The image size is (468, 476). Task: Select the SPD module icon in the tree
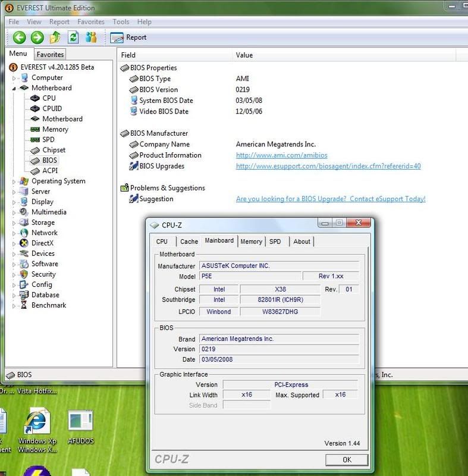[35, 140]
